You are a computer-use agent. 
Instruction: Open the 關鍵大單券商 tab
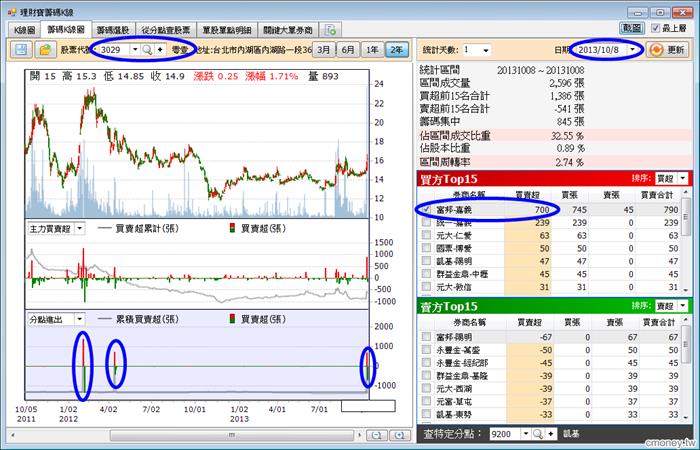click(288, 30)
